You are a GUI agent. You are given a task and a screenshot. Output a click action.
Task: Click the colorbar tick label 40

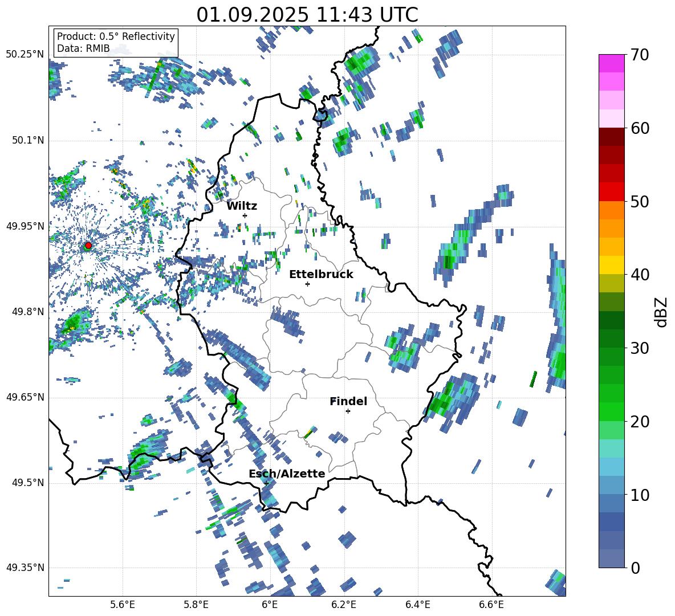(x=640, y=275)
